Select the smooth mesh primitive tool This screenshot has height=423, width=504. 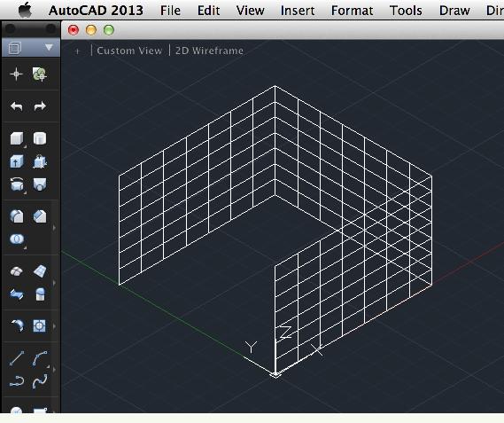[16, 271]
